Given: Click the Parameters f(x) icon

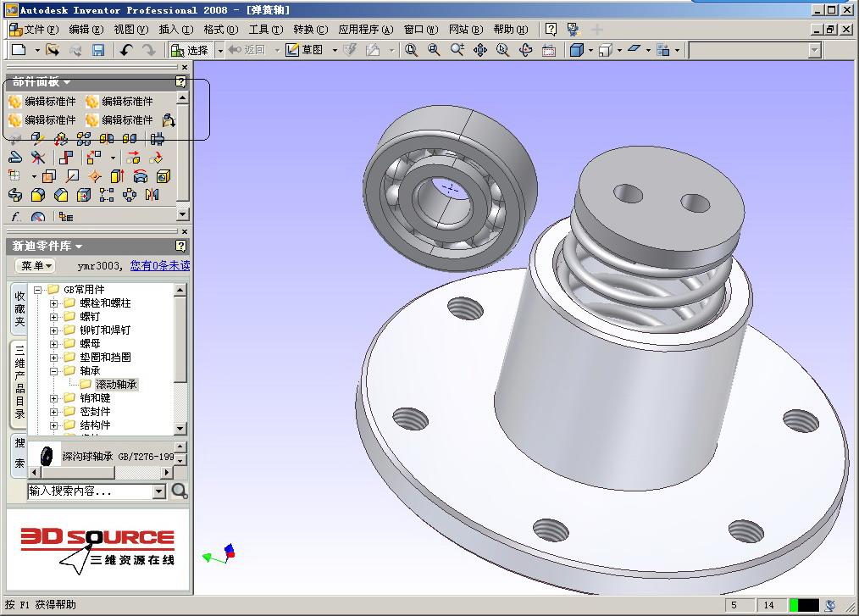Looking at the screenshot, I should click(x=15, y=217).
